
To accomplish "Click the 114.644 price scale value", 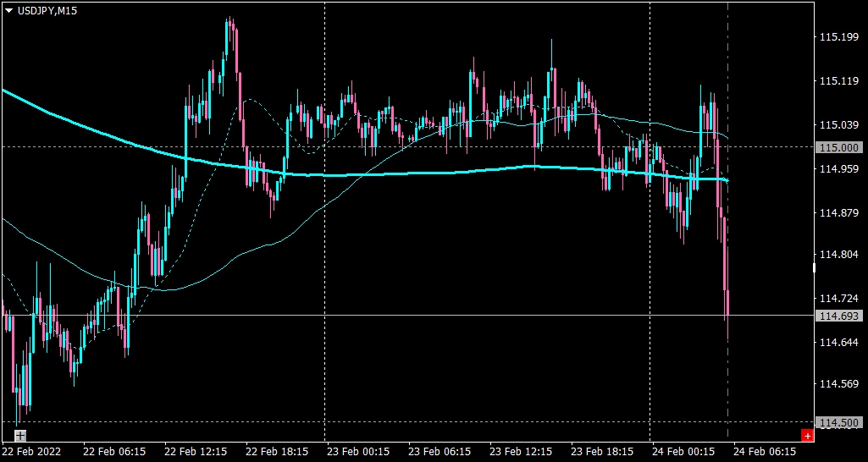I will (x=838, y=342).
